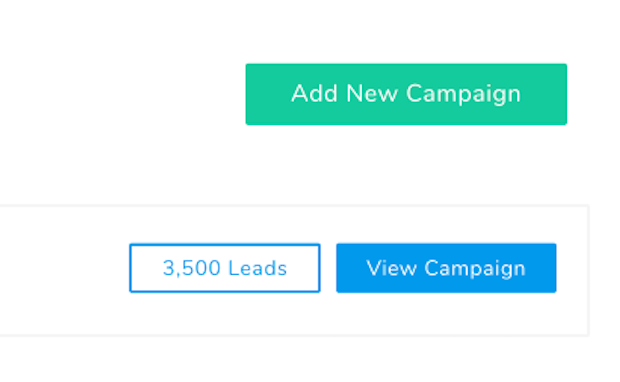Click the "3,500" number in the Leads button
Screen dimensions: 620x382
[x=192, y=268]
